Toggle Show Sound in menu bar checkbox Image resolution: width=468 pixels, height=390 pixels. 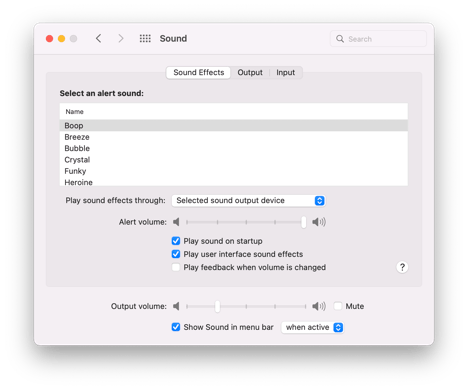click(x=176, y=327)
